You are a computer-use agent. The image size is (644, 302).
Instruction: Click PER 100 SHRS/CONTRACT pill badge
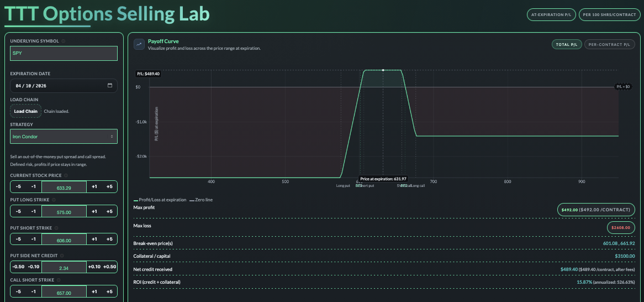click(609, 14)
